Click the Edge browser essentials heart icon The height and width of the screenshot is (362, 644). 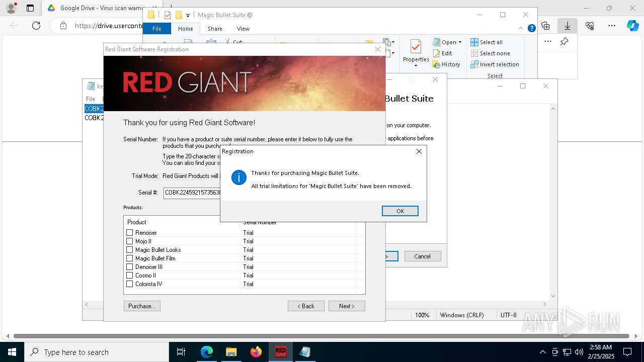[x=590, y=26]
